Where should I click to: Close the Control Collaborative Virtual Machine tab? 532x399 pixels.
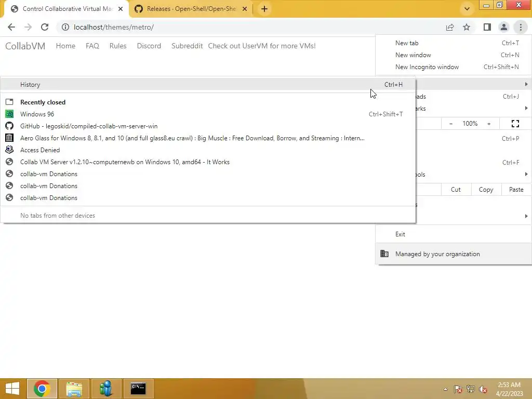pyautogui.click(x=121, y=9)
